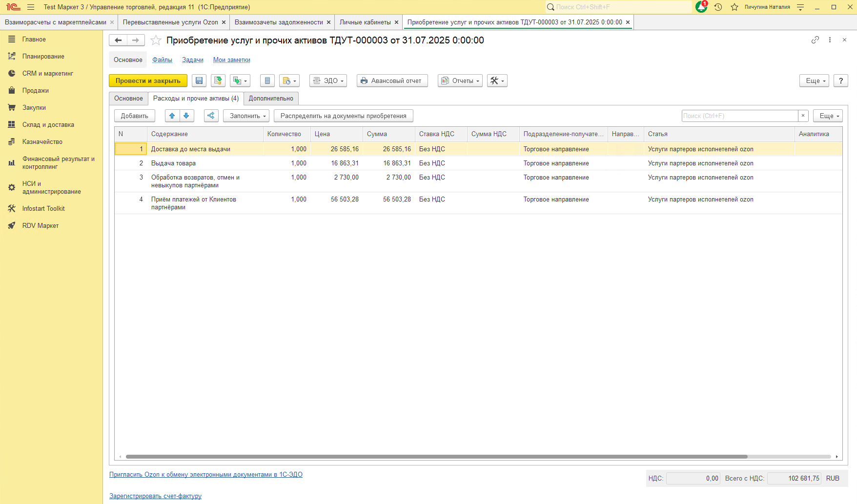857x504 pixels.
Task: Click the table search field
Action: point(739,116)
